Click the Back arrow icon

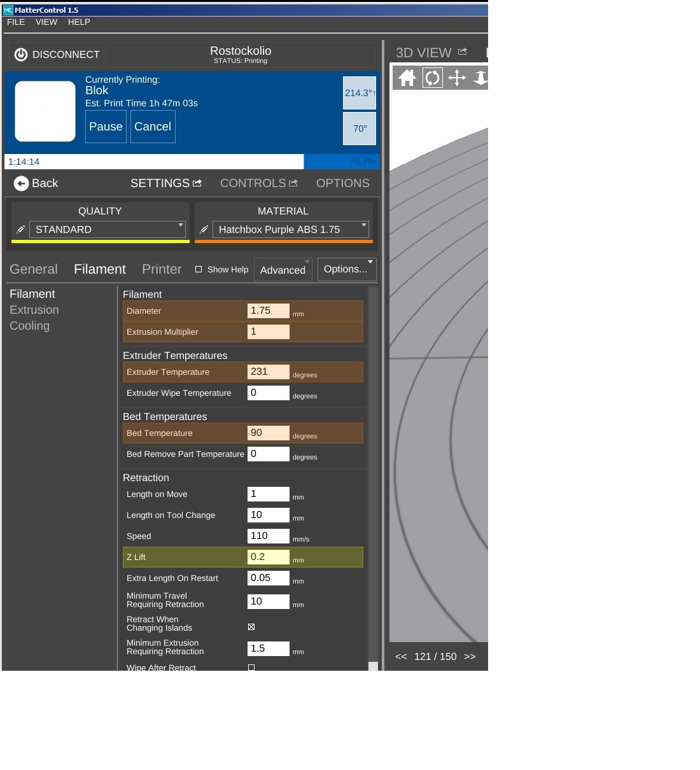tap(21, 183)
